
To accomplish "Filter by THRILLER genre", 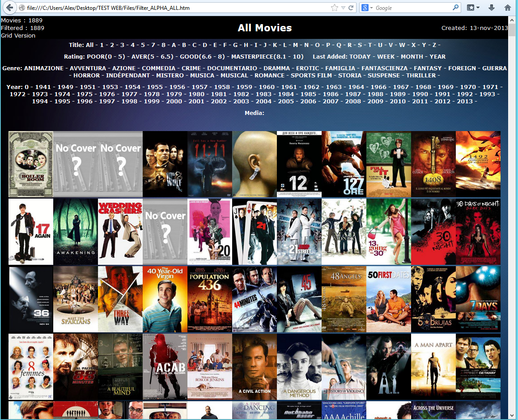I will 421,75.
